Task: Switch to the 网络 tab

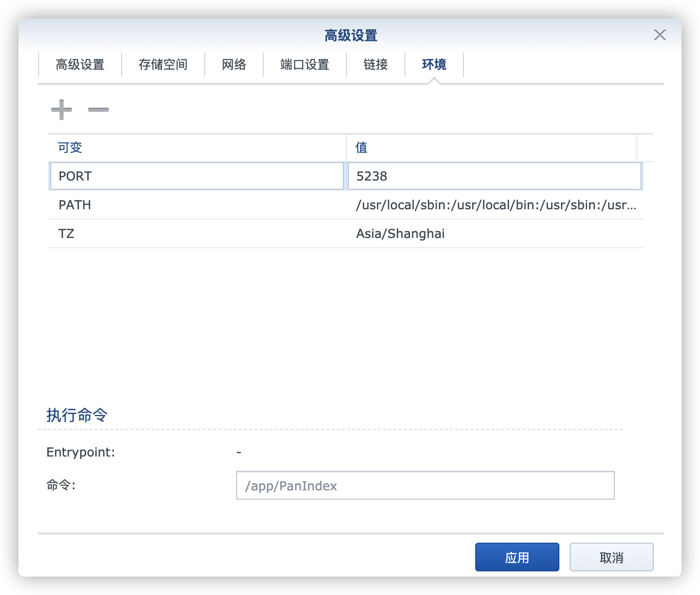Action: [234, 65]
